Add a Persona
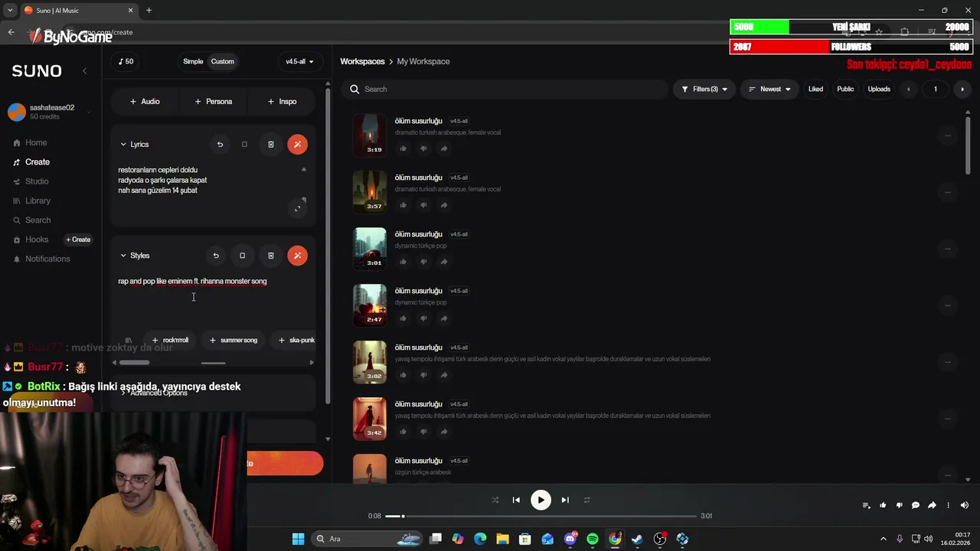Viewport: 980px width, 551px height. (213, 101)
